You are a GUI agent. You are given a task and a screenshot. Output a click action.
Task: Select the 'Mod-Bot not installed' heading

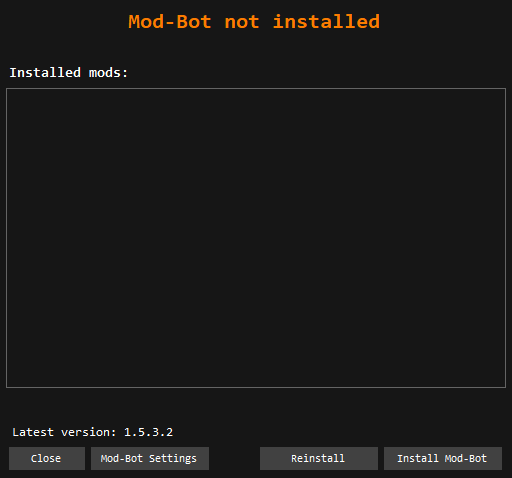click(254, 22)
